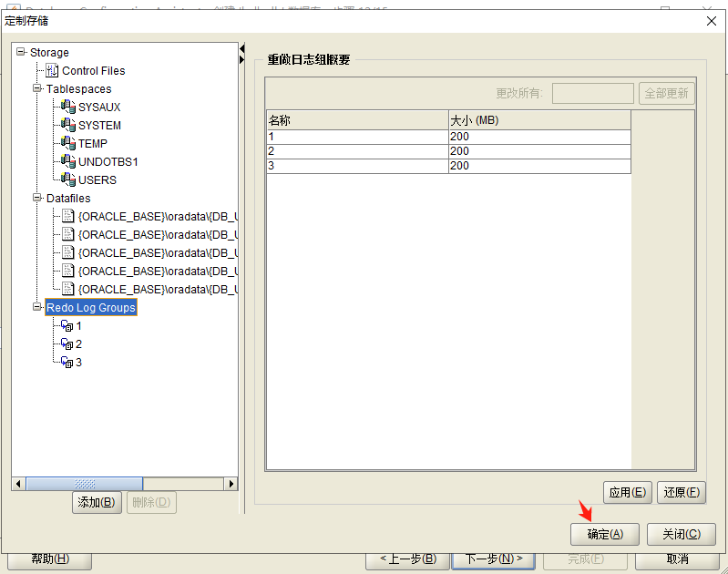Confirm with the 确定(A) button
Viewport: 728px width, 574px height.
[x=605, y=535]
